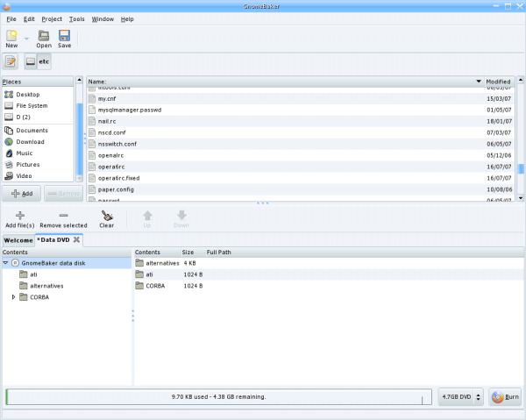Open the Project menu
The width and height of the screenshot is (526, 420).
coord(52,19)
